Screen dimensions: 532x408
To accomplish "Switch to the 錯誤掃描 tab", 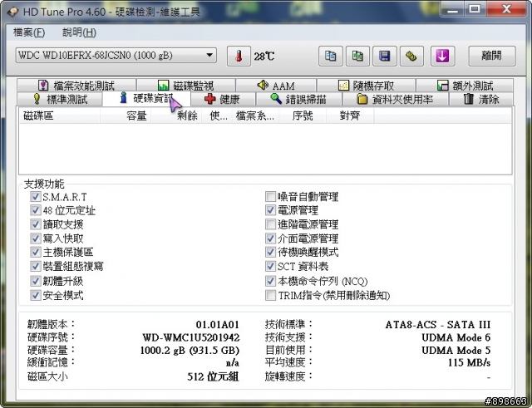I will [298, 100].
